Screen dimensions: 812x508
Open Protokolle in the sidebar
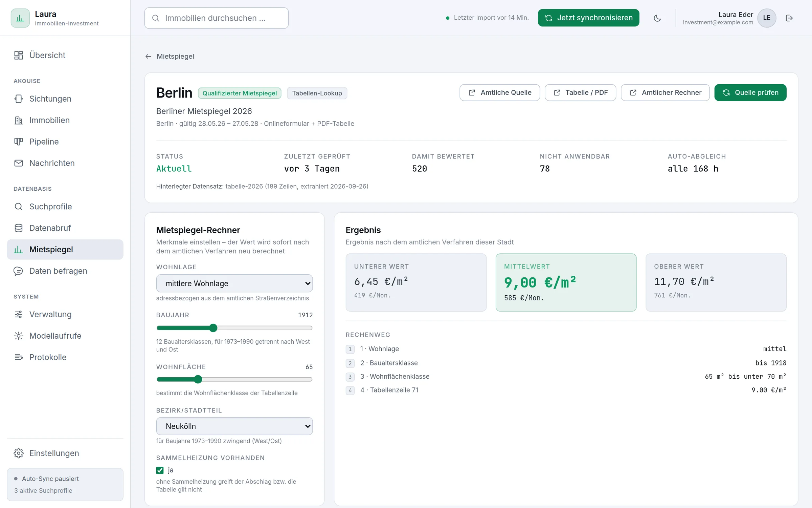point(65,357)
